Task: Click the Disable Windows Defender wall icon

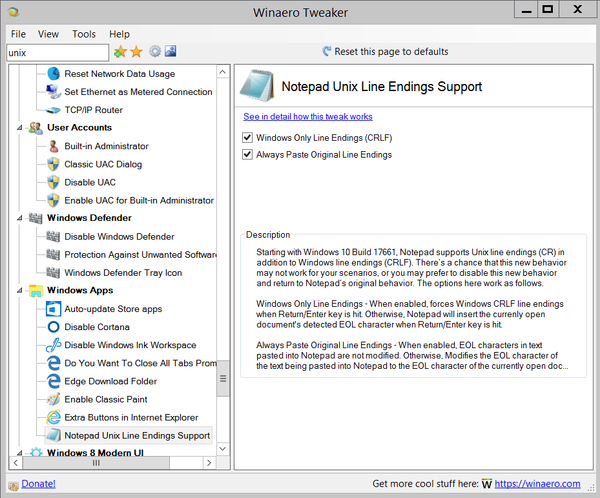Action: [53, 237]
